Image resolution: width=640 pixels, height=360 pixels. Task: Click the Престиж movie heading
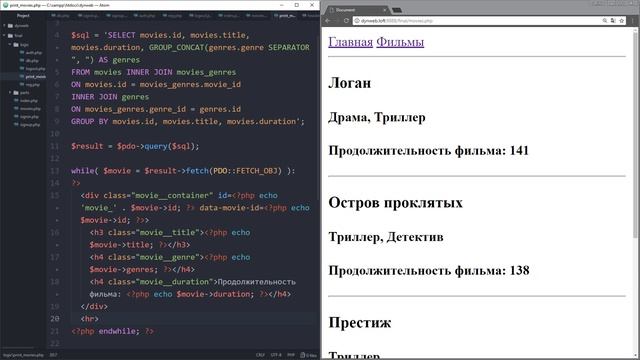tap(360, 322)
